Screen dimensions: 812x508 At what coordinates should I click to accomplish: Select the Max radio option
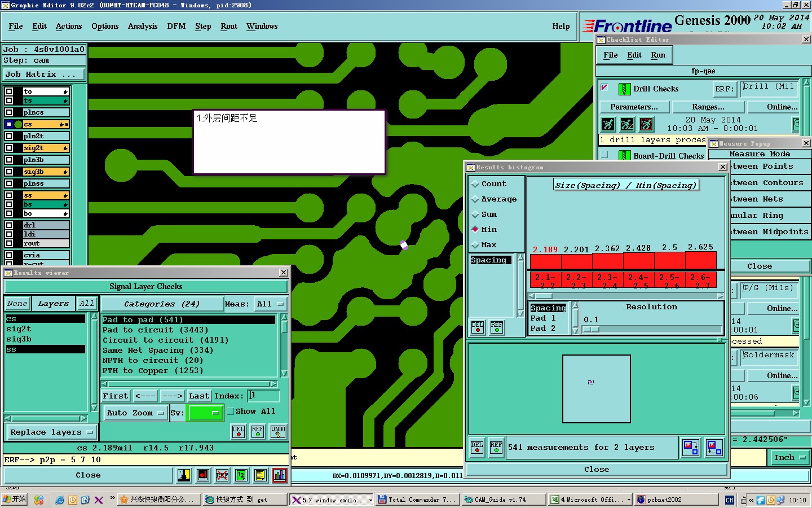[475, 245]
